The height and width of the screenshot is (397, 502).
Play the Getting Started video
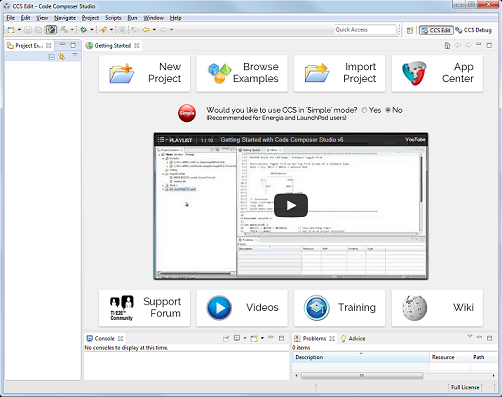point(291,205)
